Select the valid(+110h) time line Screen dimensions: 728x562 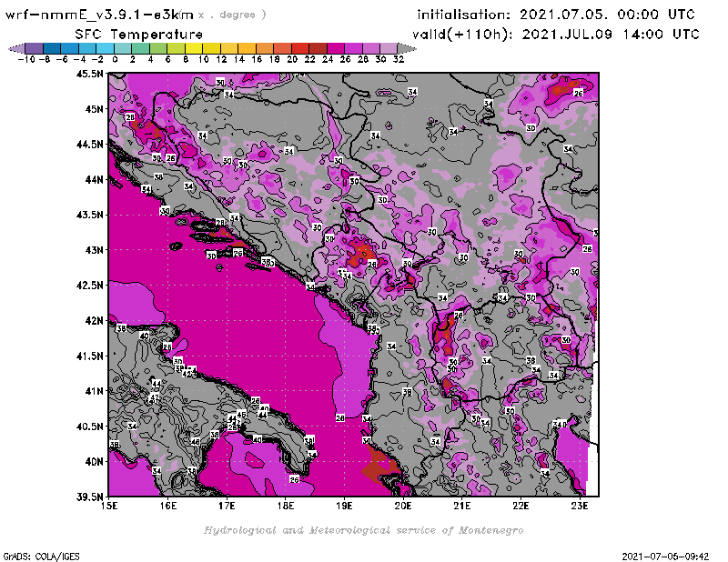(x=555, y=35)
